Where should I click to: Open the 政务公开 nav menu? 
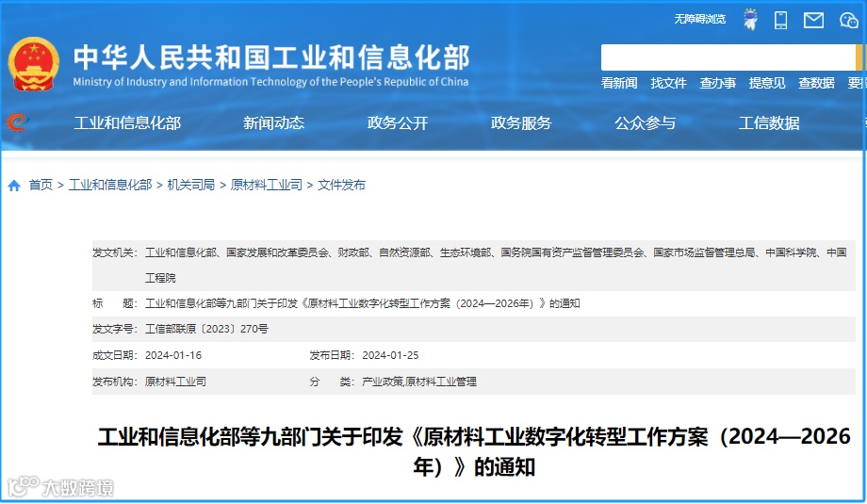398,122
